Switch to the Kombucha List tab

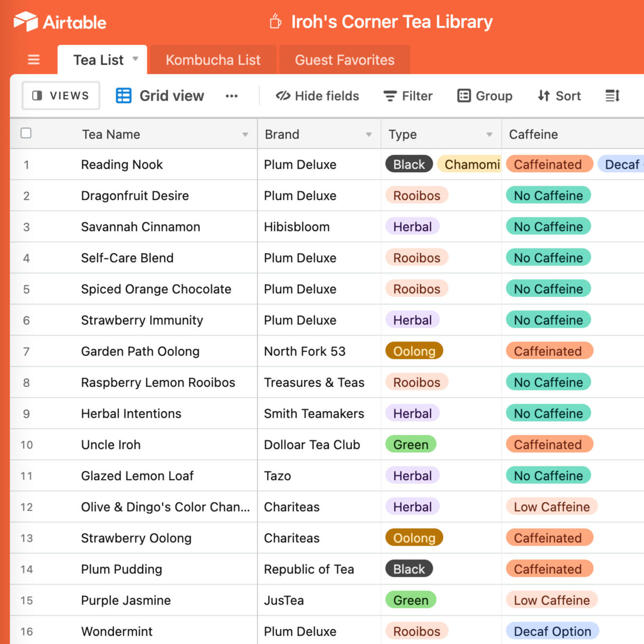213,60
